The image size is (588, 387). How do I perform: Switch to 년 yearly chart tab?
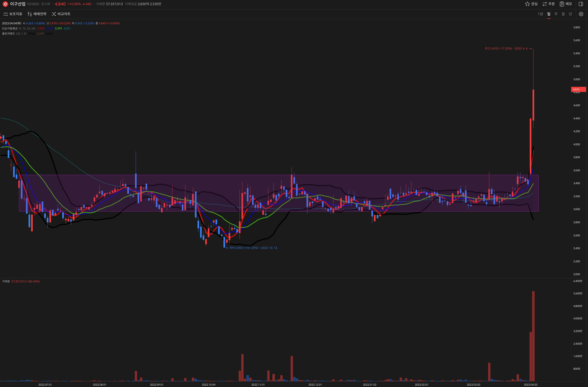point(570,14)
